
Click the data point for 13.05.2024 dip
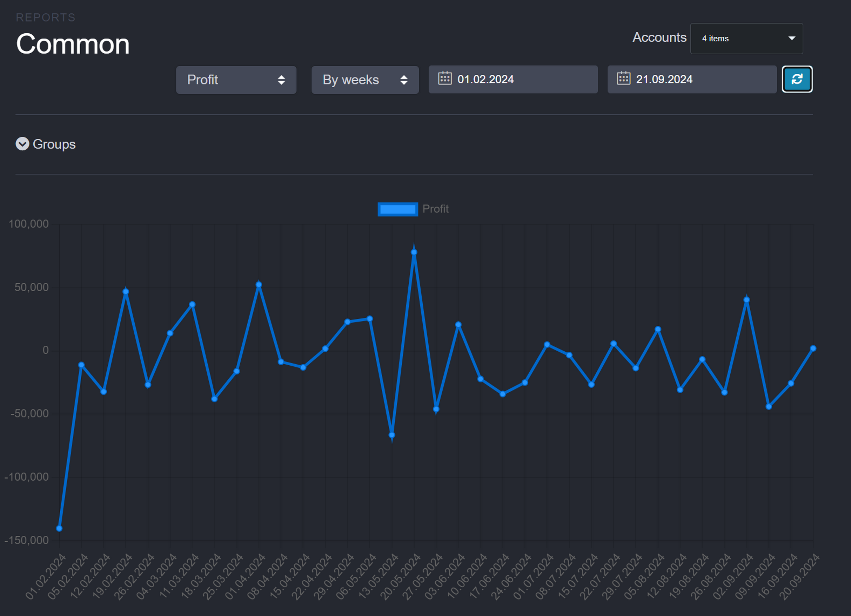[x=392, y=435]
